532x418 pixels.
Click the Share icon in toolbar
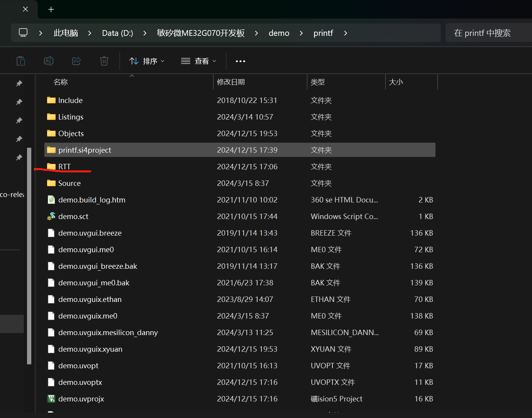coord(76,61)
